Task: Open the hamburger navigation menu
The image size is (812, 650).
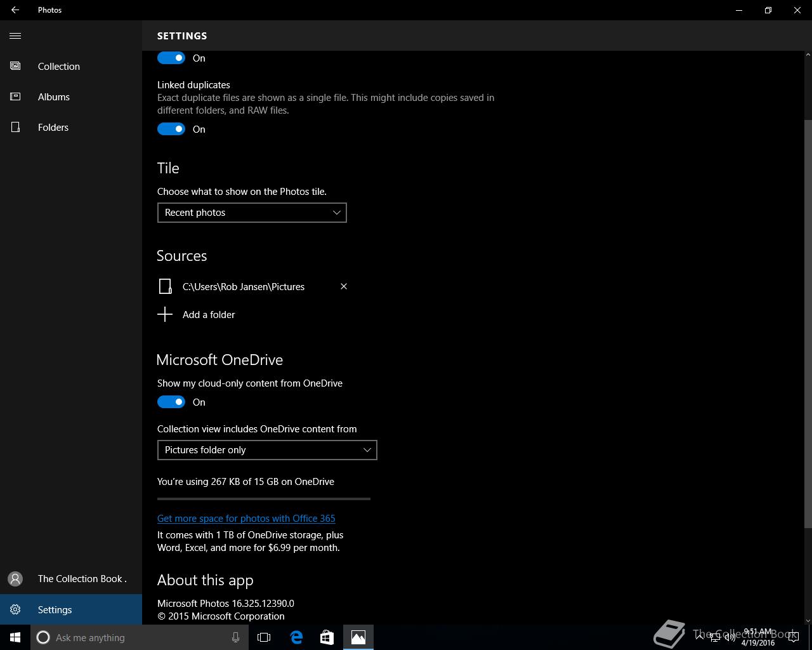Action: pos(15,36)
